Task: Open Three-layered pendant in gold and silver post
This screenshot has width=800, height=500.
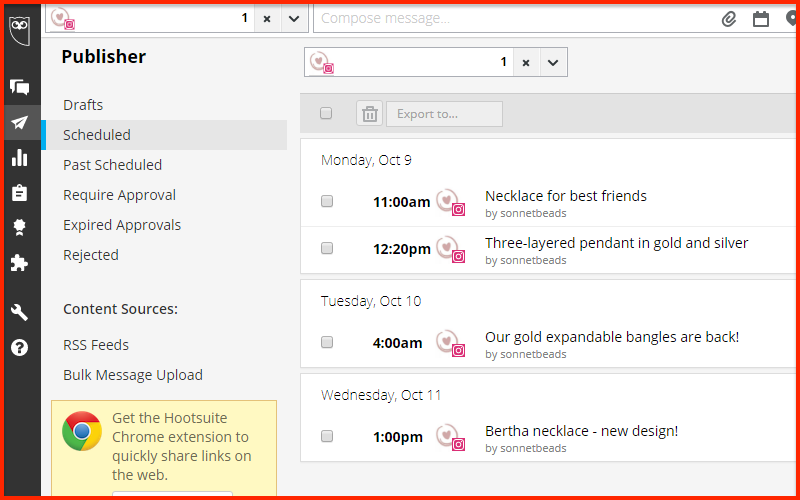Action: click(616, 243)
